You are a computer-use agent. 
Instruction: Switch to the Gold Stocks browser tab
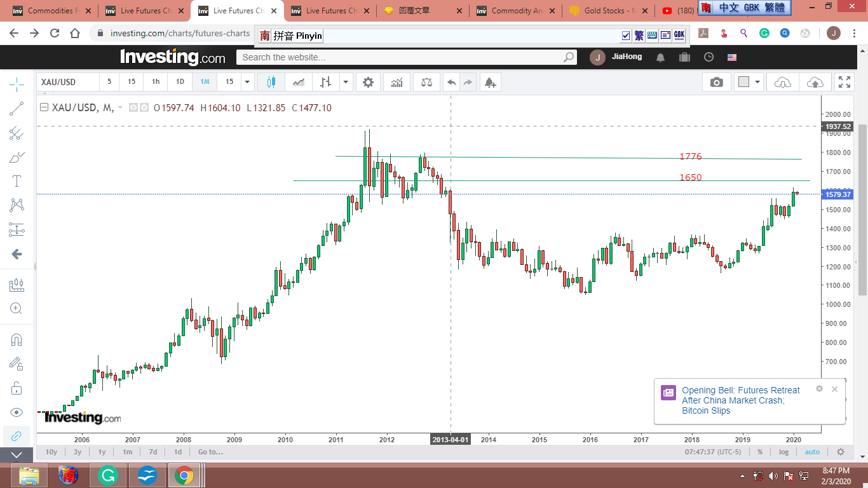(x=606, y=11)
